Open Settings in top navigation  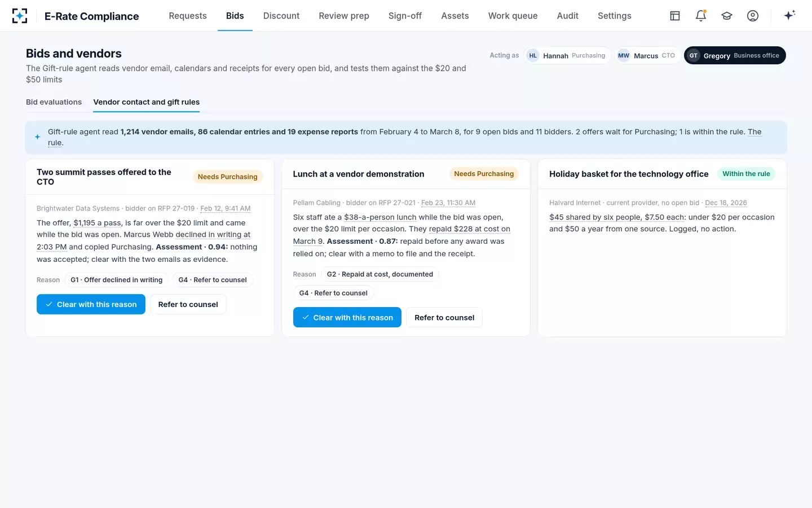tap(615, 16)
